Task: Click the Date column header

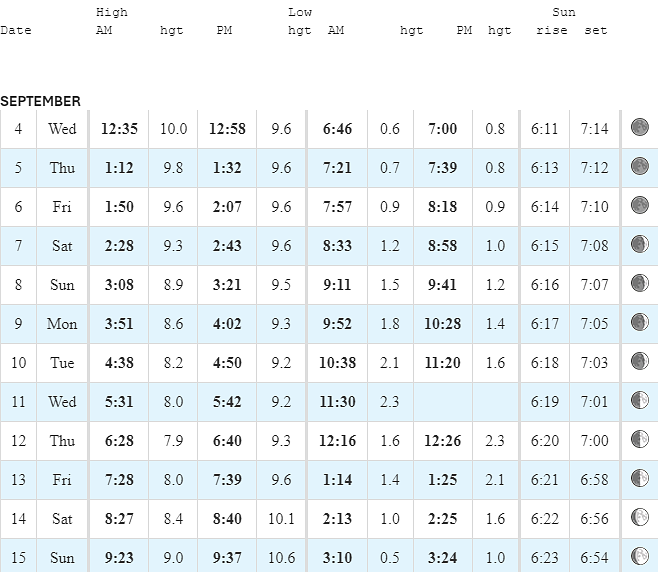Action: coord(16,31)
